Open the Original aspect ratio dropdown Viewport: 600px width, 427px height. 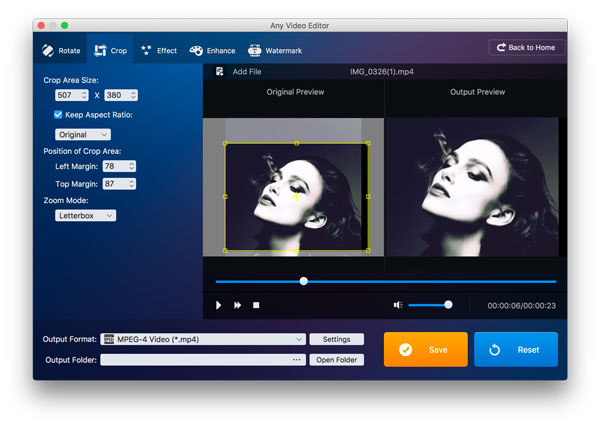pyautogui.click(x=83, y=134)
